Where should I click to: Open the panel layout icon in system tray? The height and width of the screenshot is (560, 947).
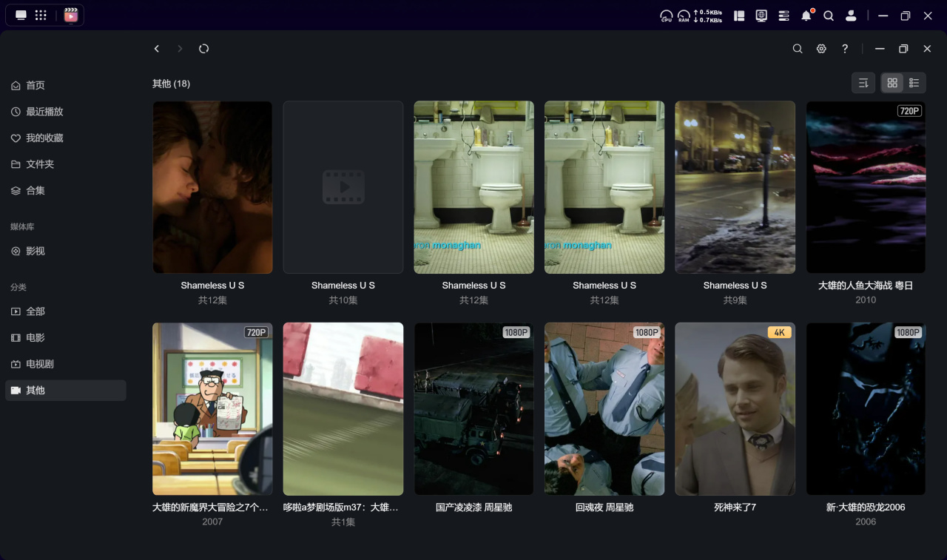739,16
